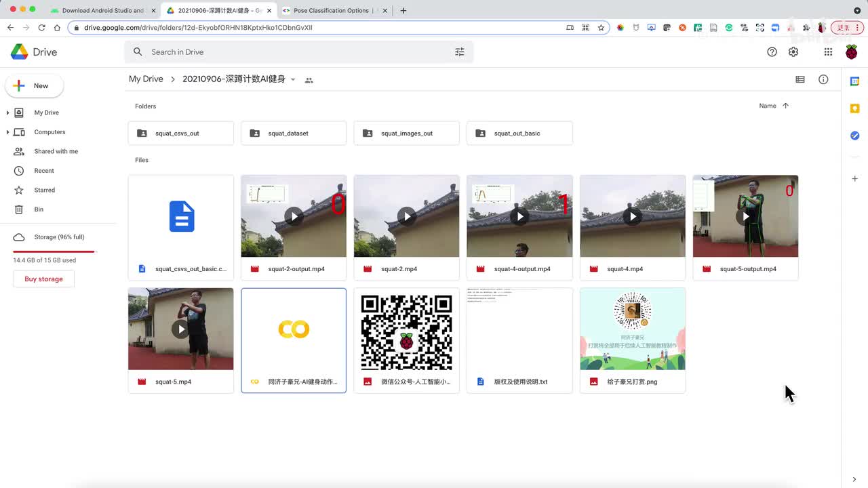
Task: Open the Drive settings gear
Action: tap(793, 52)
